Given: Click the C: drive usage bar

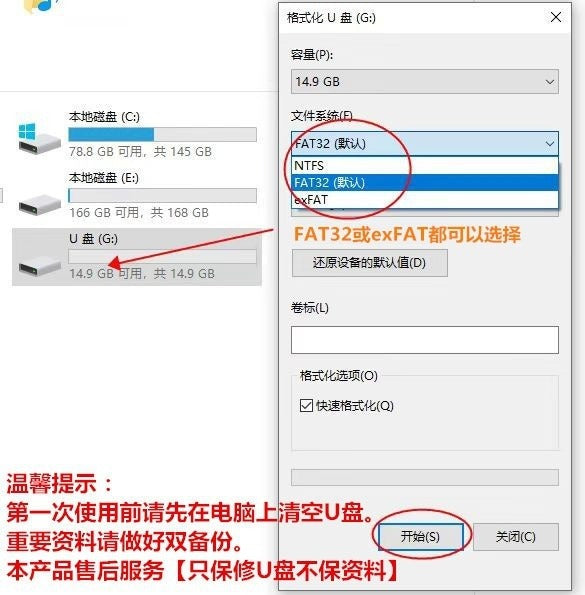Looking at the screenshot, I should tap(162, 134).
